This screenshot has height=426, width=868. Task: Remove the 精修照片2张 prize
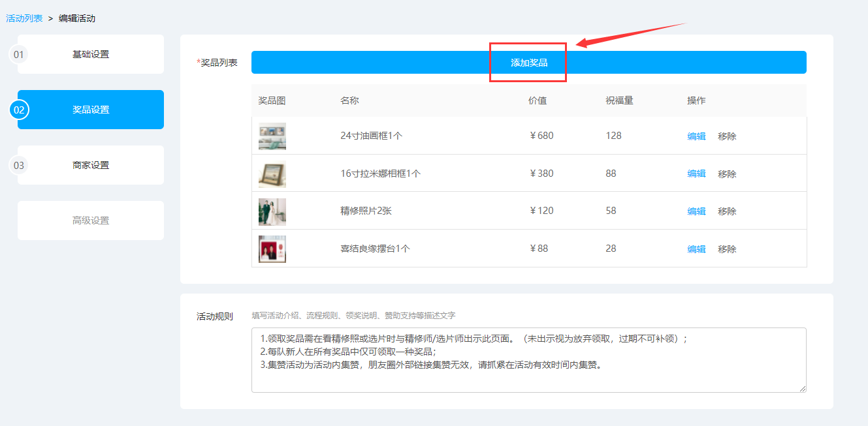click(727, 211)
